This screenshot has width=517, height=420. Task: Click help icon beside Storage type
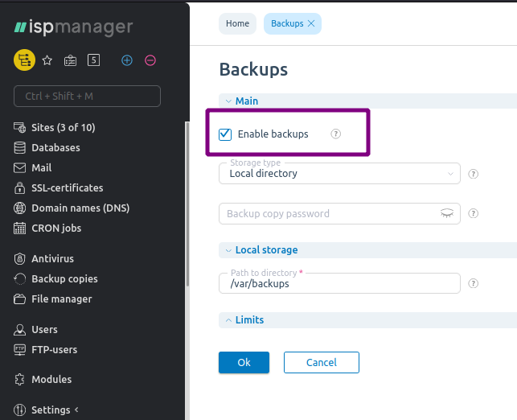click(x=473, y=174)
